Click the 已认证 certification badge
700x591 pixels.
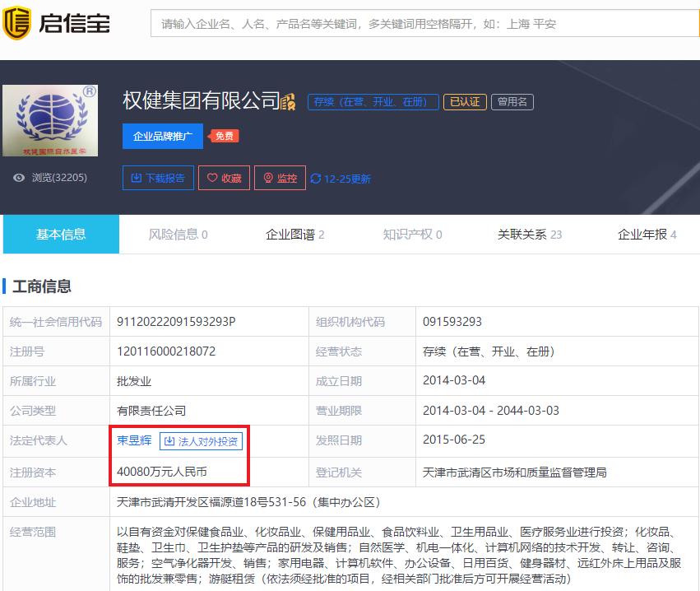pos(465,102)
